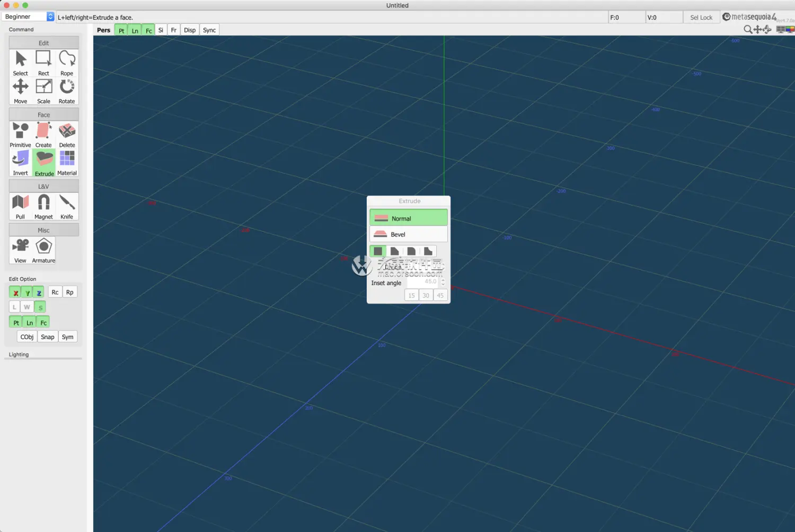Select the Select arrow tool
Image resolution: width=795 pixels, height=532 pixels.
click(21, 63)
